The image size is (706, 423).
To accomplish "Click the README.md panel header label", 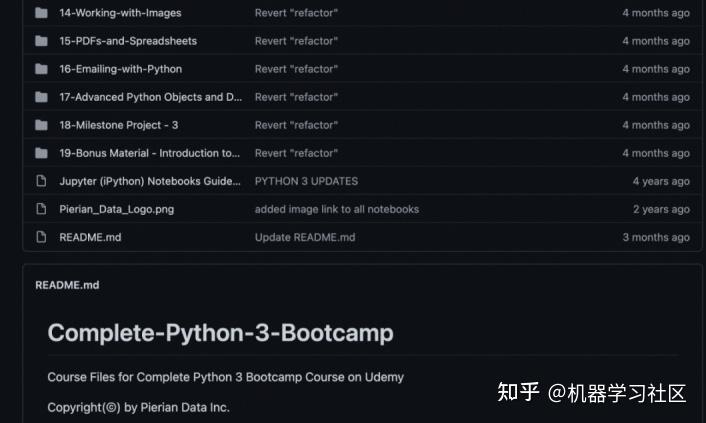I will [x=67, y=285].
